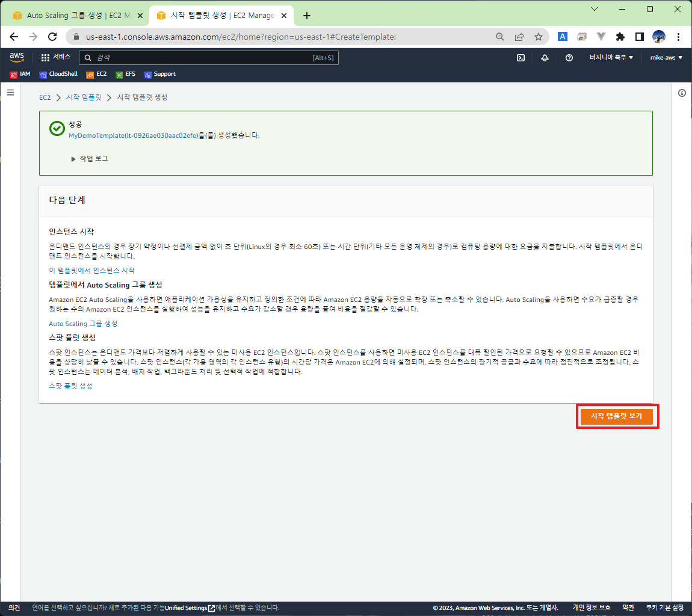Open 개인 정보 보호 footer link
Viewport: 692px width, 616px height.
click(592, 608)
